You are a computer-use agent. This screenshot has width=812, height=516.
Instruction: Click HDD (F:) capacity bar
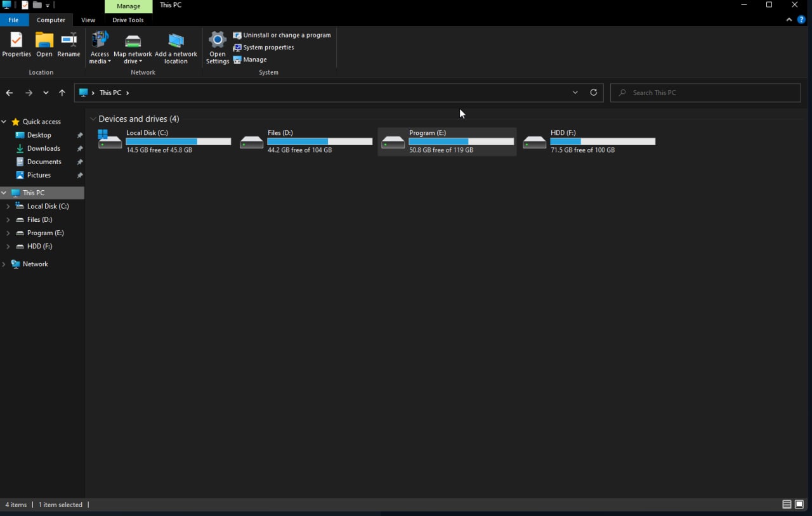[603, 141]
